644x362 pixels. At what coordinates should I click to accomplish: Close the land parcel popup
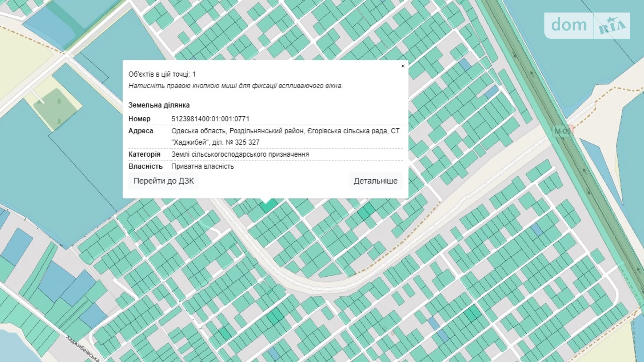tap(403, 66)
